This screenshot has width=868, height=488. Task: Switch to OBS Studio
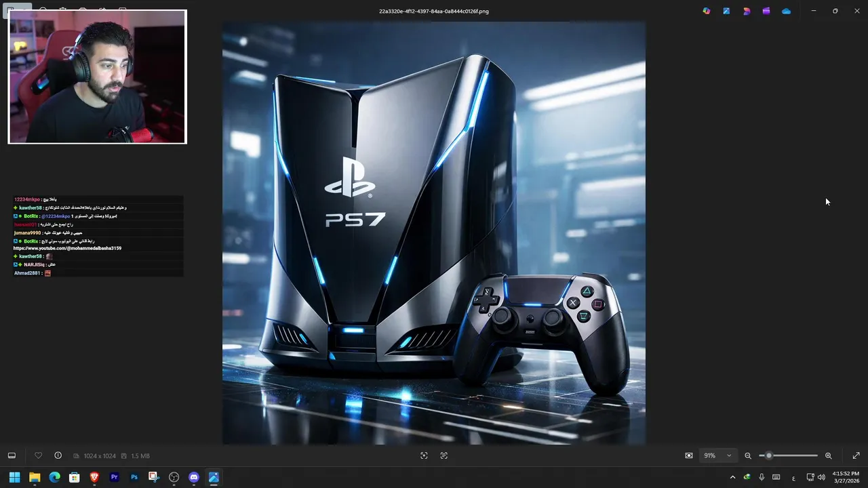(x=174, y=477)
